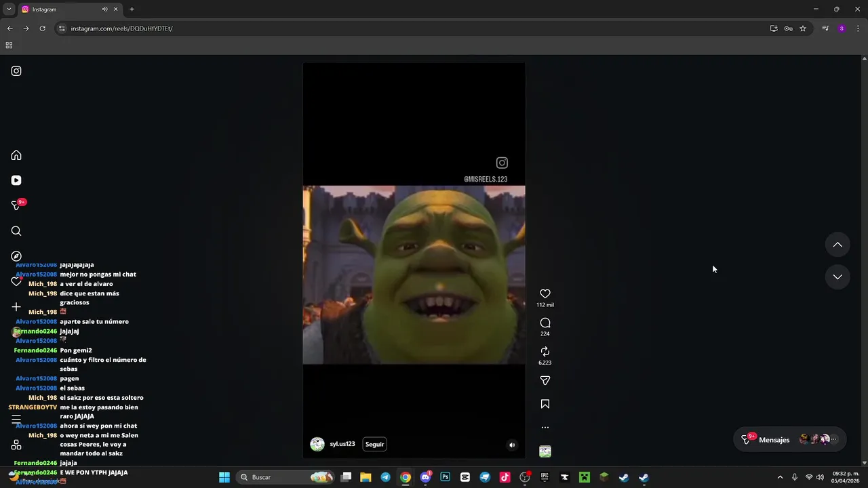Open the Mensajes floating panel
The height and width of the screenshot is (488, 868).
[x=790, y=439]
